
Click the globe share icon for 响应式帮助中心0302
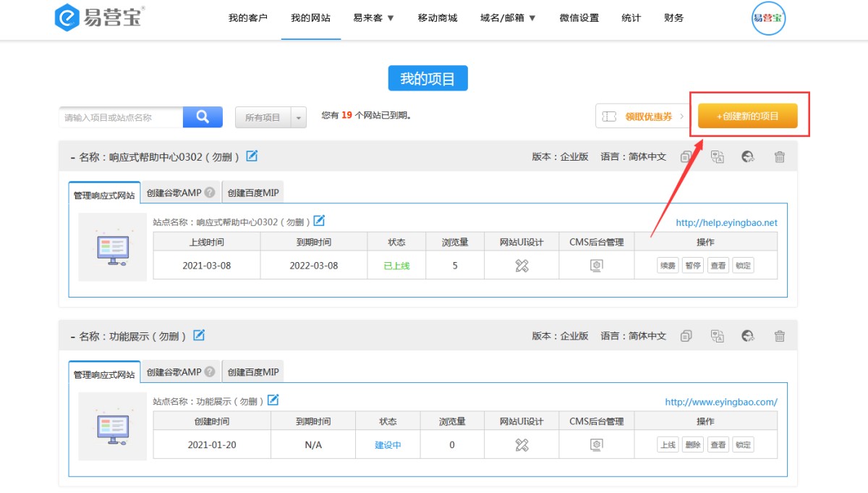coord(748,156)
